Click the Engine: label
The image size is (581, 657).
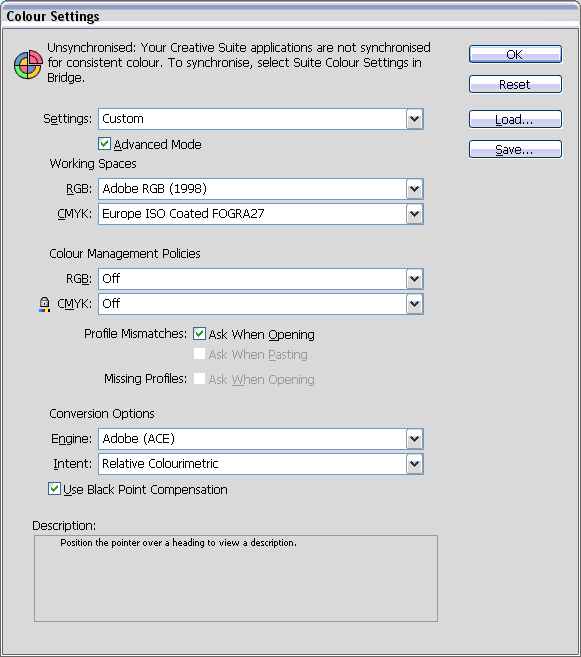pyautogui.click(x=71, y=439)
